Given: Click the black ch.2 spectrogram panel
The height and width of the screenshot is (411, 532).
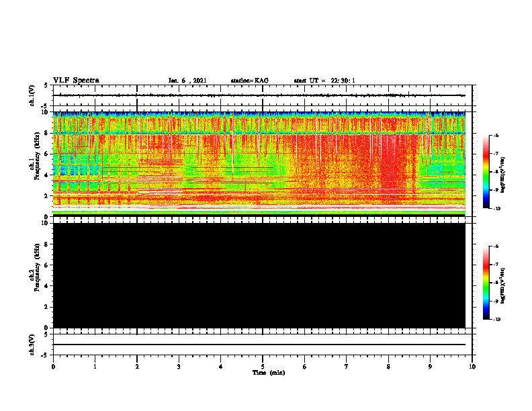Looking at the screenshot, I should [x=259, y=275].
